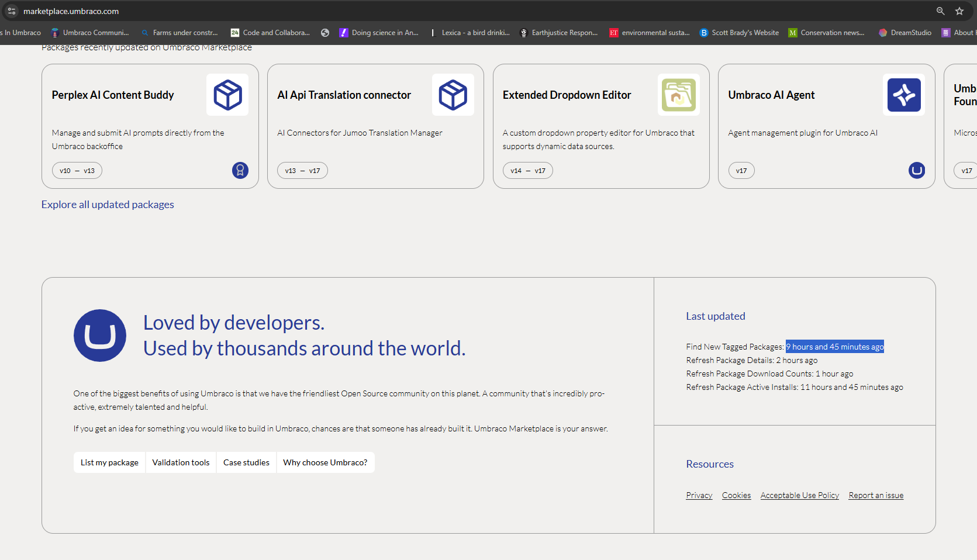Open the Privacy link
This screenshot has height=560, width=977.
coord(699,495)
